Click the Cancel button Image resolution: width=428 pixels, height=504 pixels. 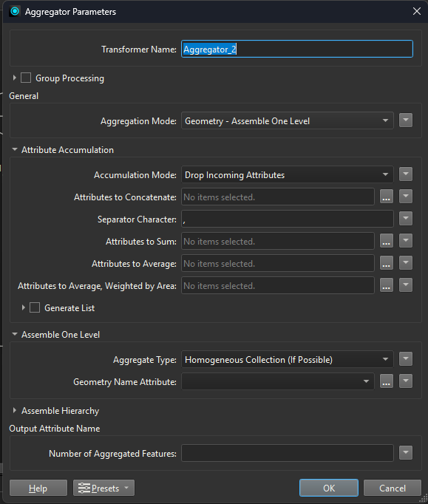(x=393, y=488)
